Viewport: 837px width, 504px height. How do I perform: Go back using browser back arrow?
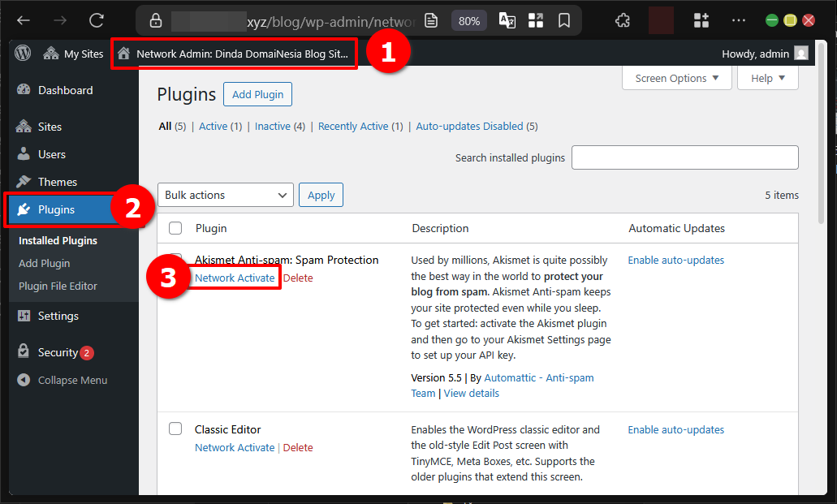pyautogui.click(x=24, y=21)
